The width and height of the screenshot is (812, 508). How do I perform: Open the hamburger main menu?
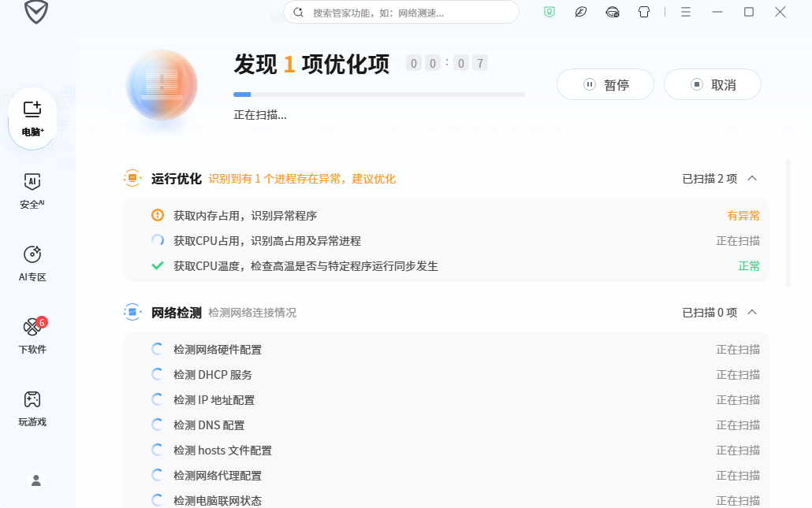[686, 12]
